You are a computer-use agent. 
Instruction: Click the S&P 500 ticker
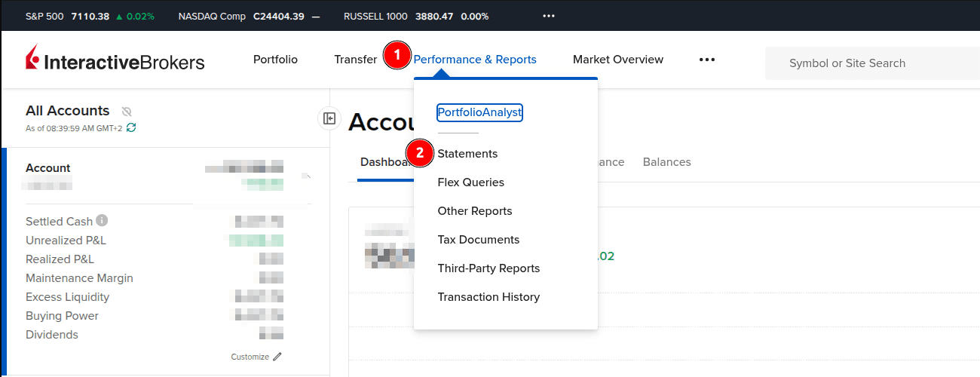pyautogui.click(x=90, y=16)
